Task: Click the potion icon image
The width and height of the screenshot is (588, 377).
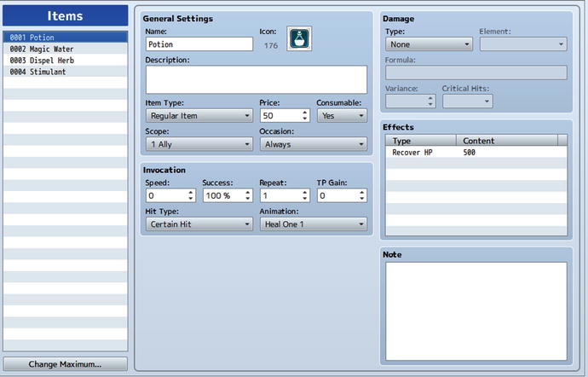Action: coord(299,38)
